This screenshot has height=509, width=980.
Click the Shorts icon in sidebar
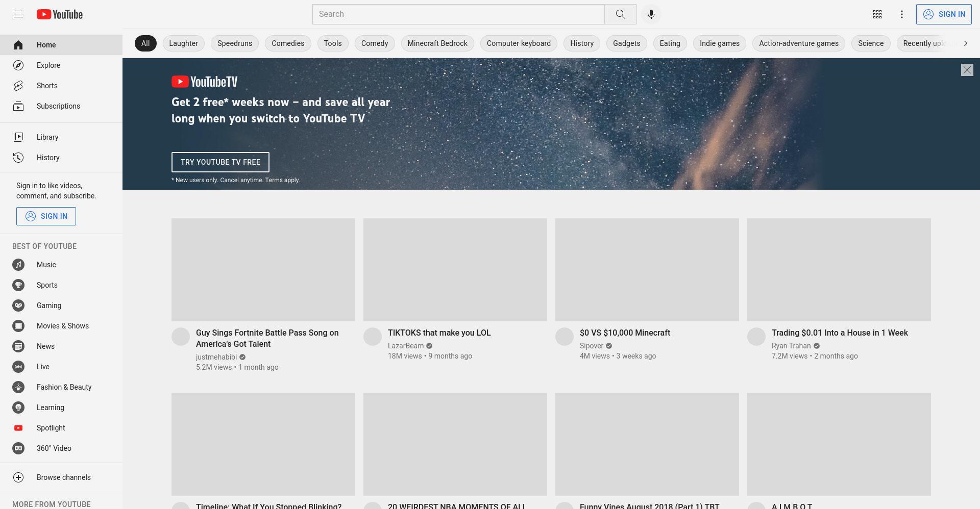(18, 86)
